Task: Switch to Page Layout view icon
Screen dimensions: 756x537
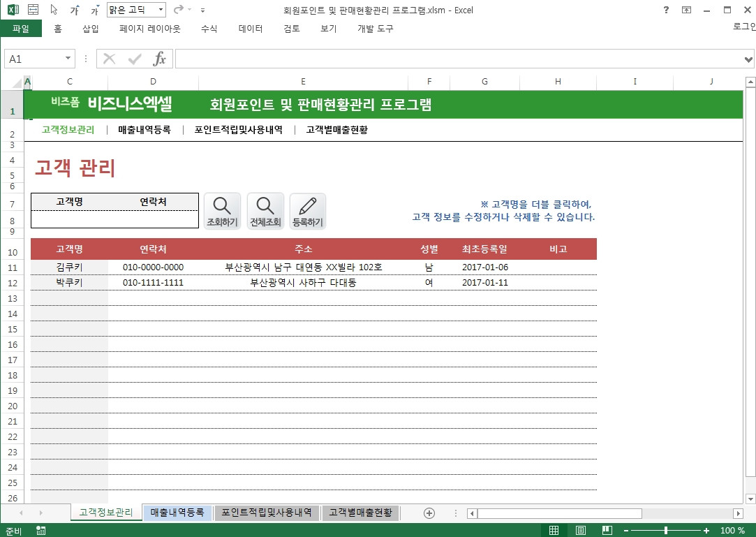Action: (581, 531)
